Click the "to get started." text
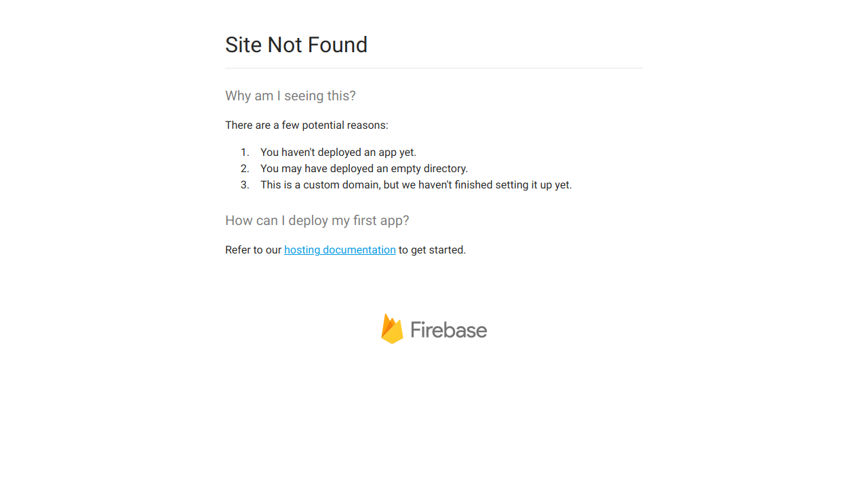Screen dimensions: 868x488 coord(432,250)
